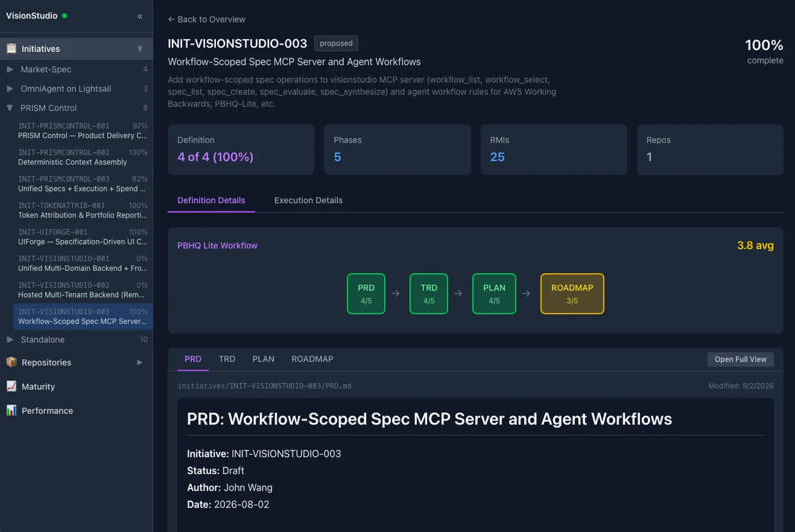The height and width of the screenshot is (532, 795).
Task: Click the Phases 5 card
Action: [397, 150]
